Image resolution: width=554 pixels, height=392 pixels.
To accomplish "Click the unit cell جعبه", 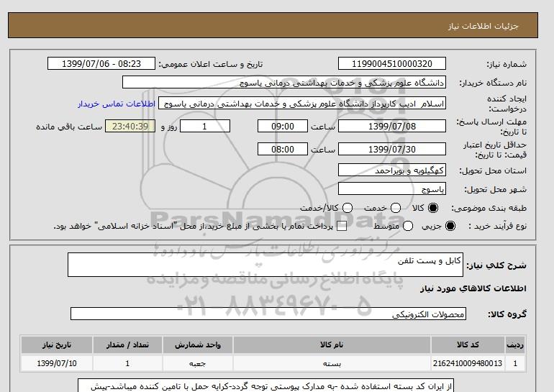I will coord(198,363).
